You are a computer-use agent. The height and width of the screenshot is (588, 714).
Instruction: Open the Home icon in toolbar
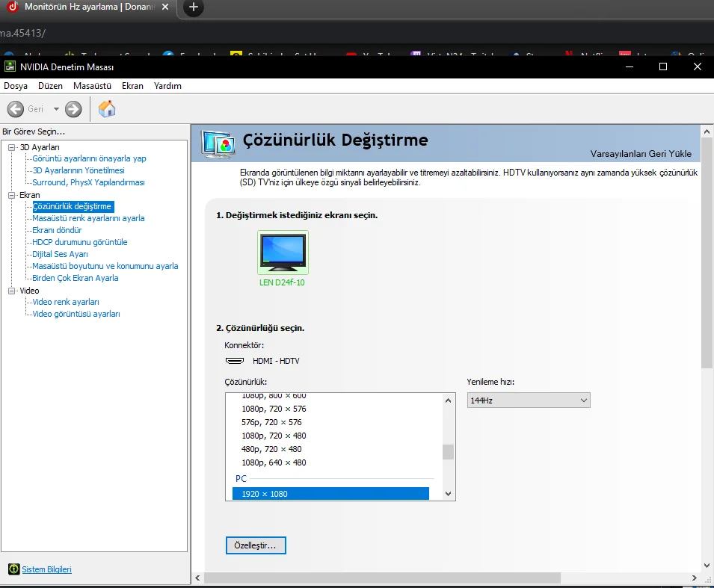[x=107, y=109]
